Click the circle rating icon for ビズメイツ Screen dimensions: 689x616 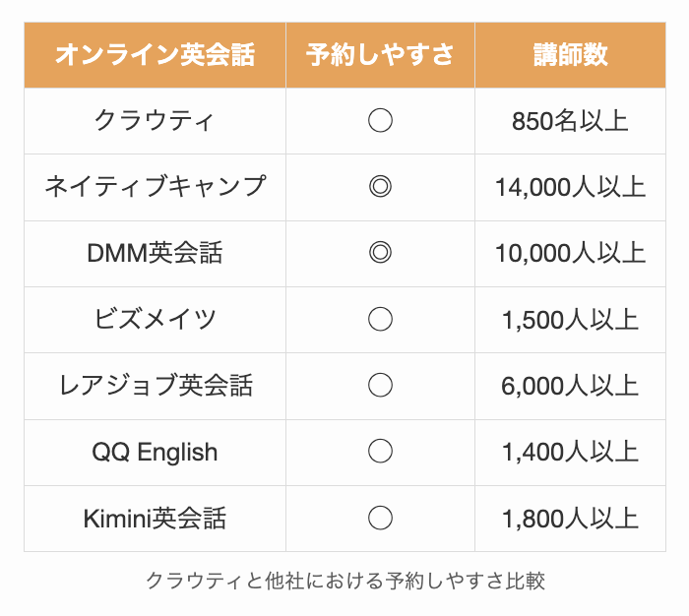(380, 319)
